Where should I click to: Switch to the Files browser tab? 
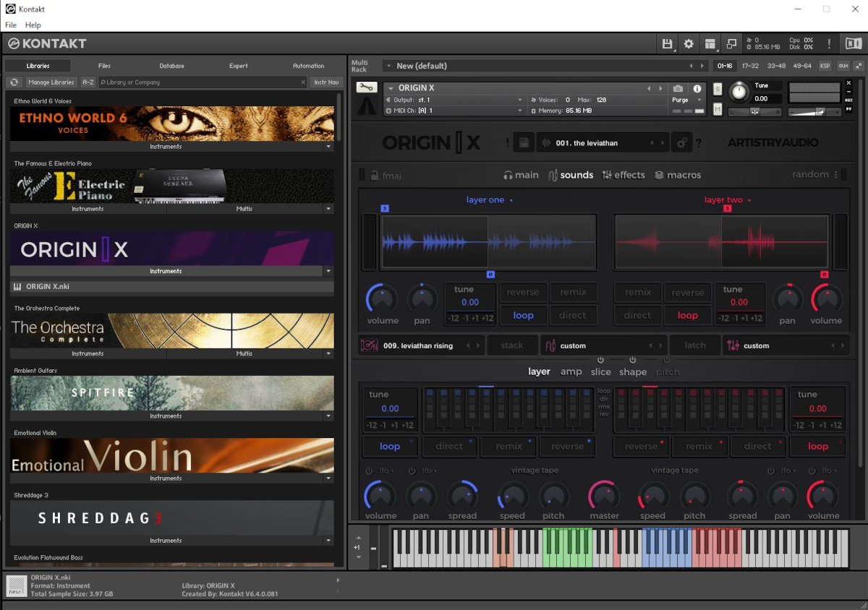(x=104, y=66)
